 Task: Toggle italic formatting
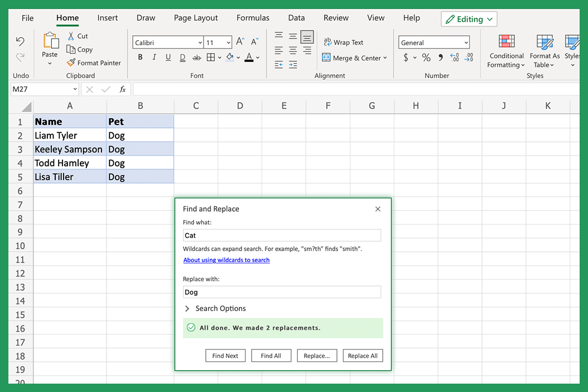(x=154, y=57)
